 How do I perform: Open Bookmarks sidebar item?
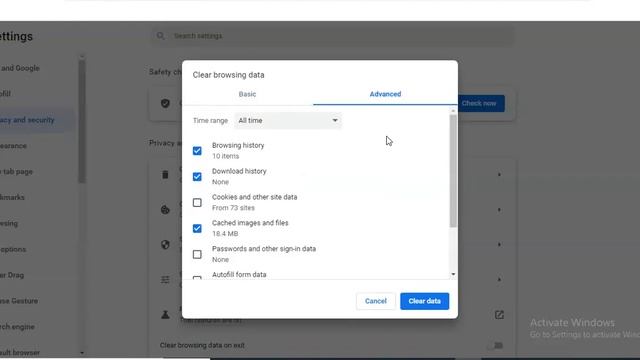[12, 197]
